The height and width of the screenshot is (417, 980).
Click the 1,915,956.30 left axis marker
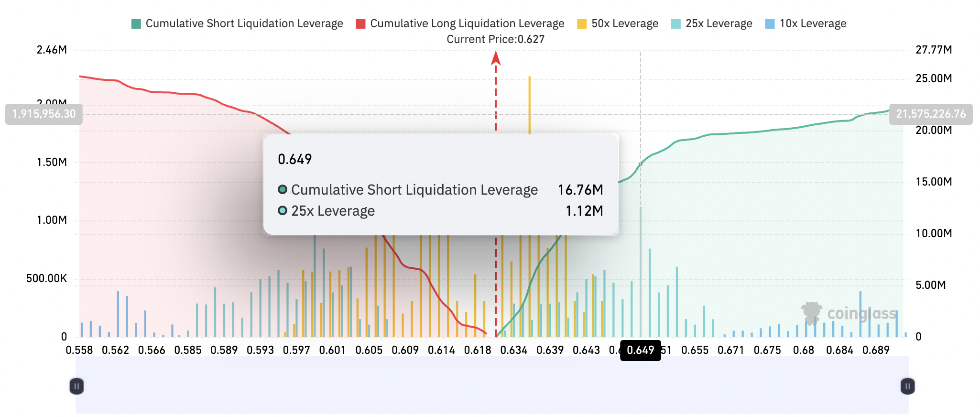tap(44, 114)
